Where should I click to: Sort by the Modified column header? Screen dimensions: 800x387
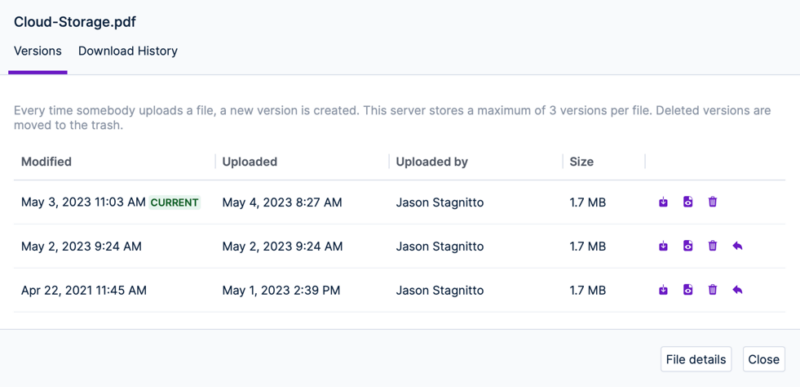click(46, 162)
